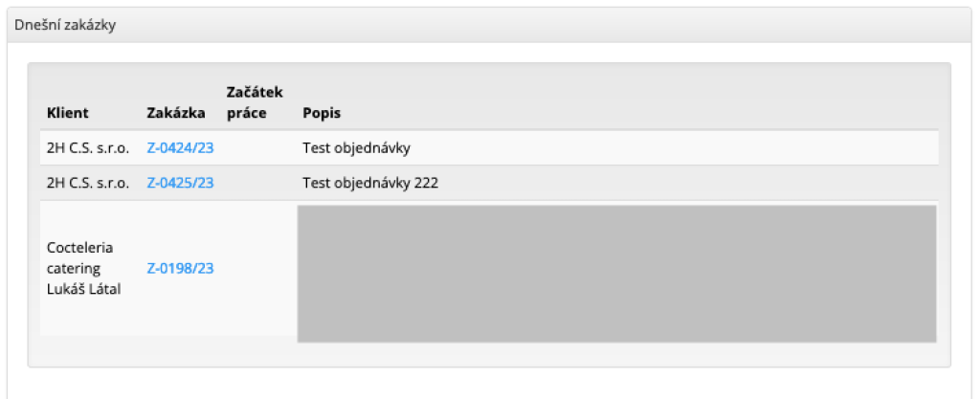
Task: Click the Dnešní zakázky panel title
Action: click(x=65, y=26)
